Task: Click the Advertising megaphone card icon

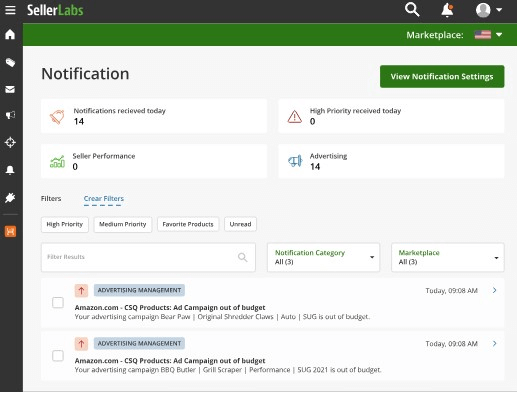Action: click(x=295, y=161)
